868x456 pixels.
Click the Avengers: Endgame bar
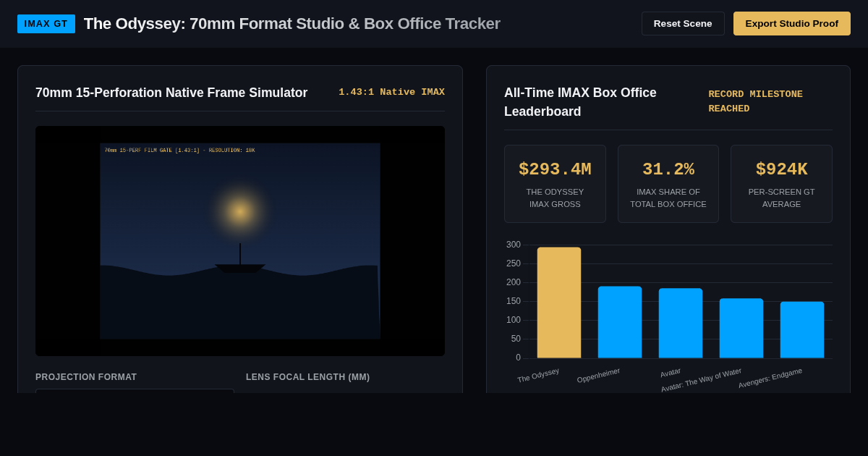coord(802,330)
